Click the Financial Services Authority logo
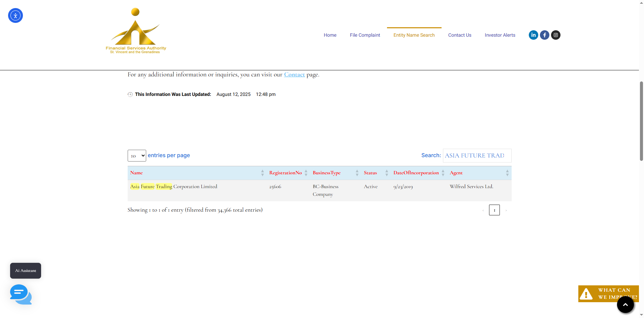This screenshot has width=644, height=318. coord(136,31)
